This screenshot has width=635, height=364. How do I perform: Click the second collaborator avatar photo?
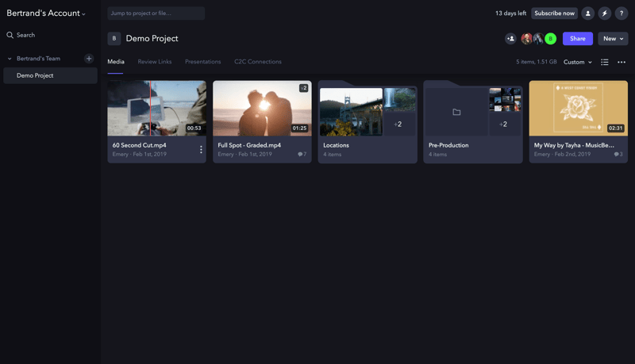[538, 39]
